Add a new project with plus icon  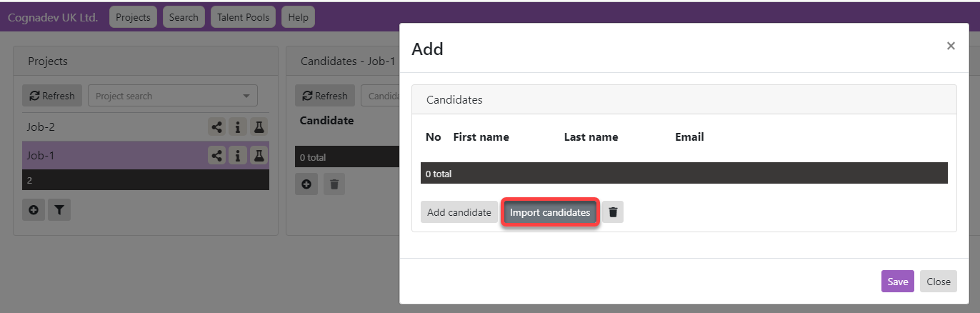33,210
